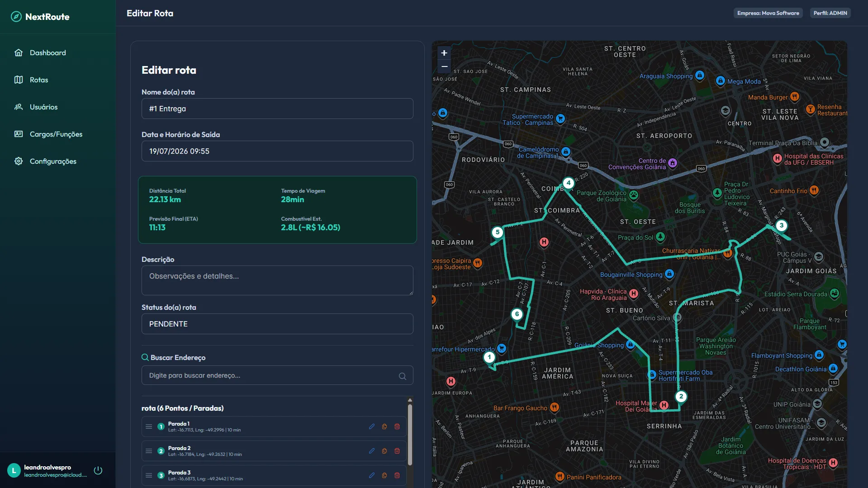Click the 11:13 ETA value

157,227
